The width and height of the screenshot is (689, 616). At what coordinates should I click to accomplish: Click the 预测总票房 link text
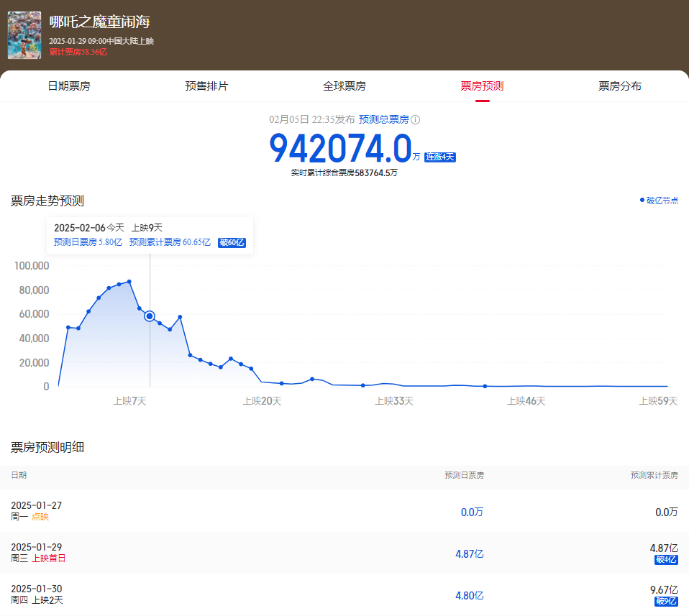click(383, 119)
